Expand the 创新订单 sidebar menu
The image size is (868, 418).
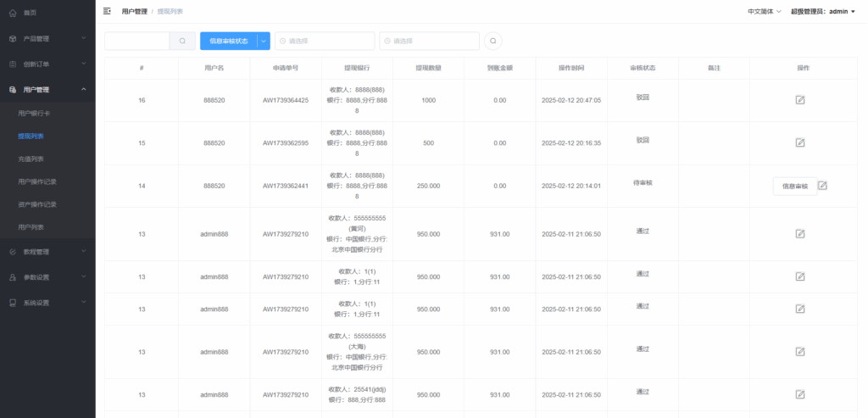click(84, 64)
